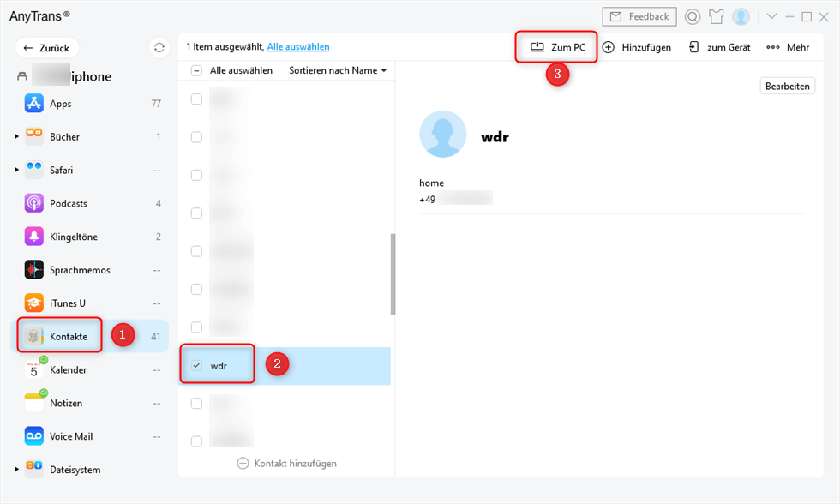Click the AnyTrans title text

point(39,16)
